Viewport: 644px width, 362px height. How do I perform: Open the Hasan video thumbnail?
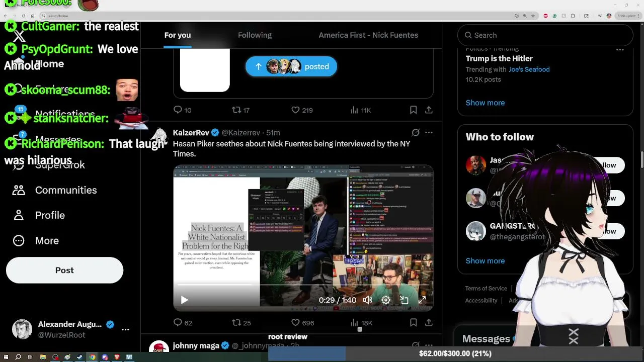303,238
